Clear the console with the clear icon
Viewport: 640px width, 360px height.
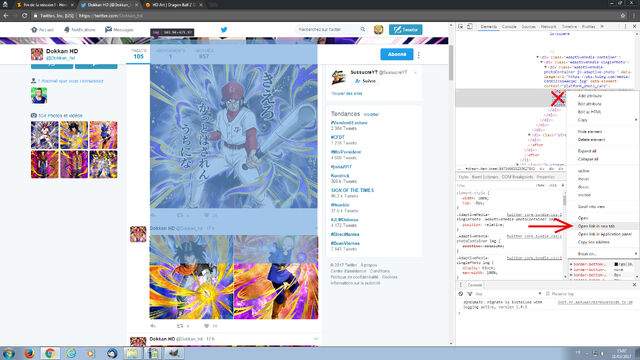pyautogui.click(x=461, y=294)
